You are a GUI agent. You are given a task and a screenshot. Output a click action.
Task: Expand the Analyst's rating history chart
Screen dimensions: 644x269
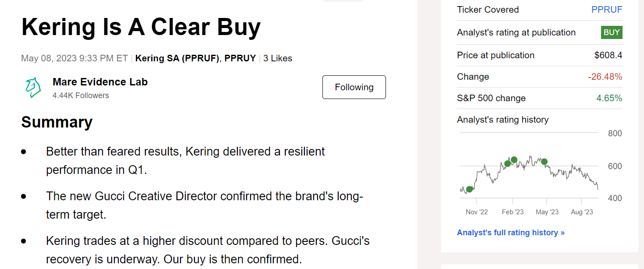click(x=528, y=171)
